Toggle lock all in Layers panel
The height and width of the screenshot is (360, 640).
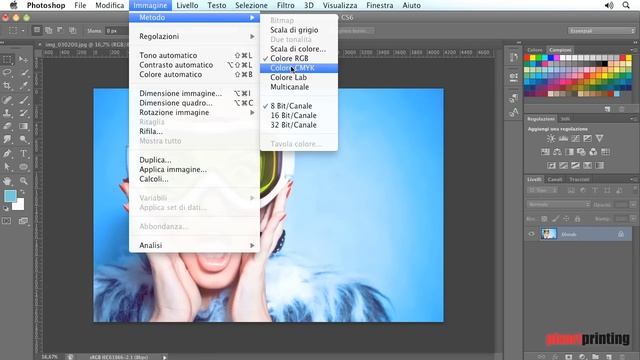(577, 219)
